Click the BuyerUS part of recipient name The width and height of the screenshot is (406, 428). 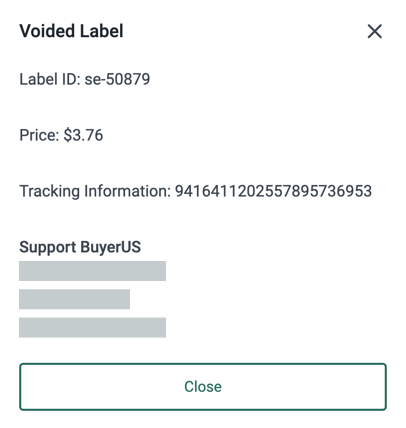pyautogui.click(x=111, y=247)
